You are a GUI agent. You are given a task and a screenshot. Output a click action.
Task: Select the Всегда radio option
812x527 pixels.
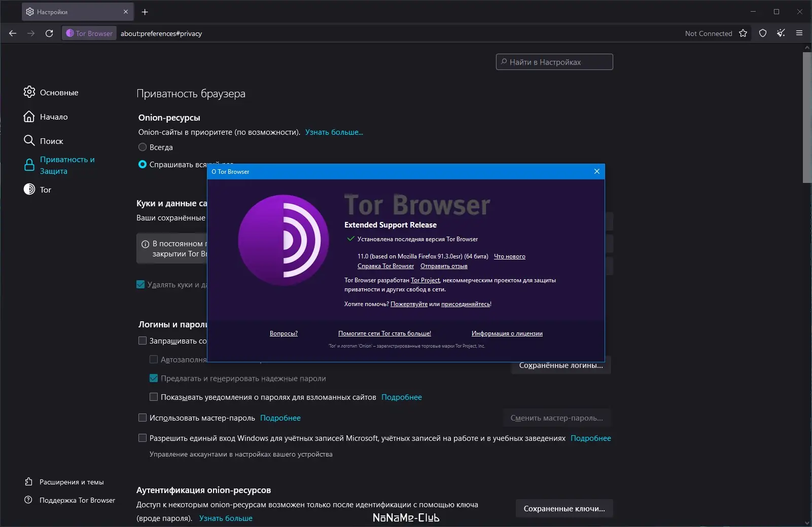pyautogui.click(x=143, y=147)
